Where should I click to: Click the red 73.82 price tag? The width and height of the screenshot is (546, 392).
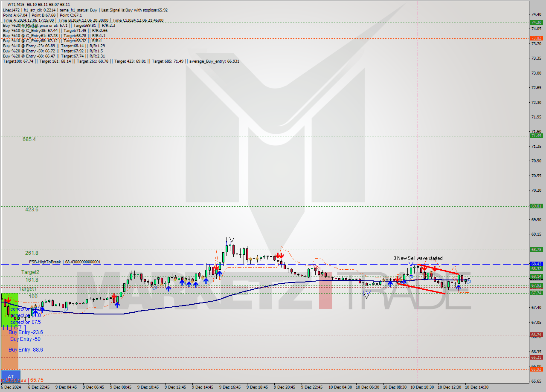pyautogui.click(x=536, y=38)
